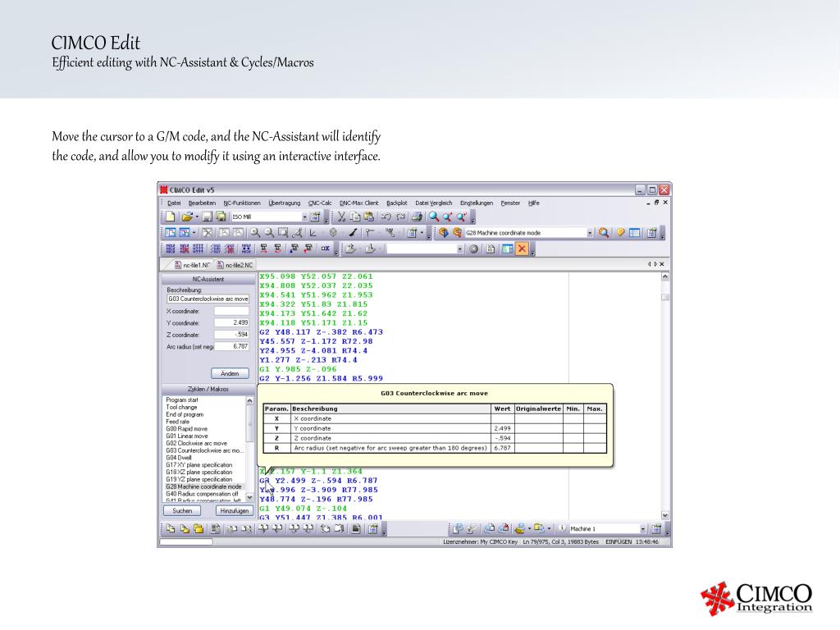Click the Ändern button
This screenshot has width=840, height=630.
pyautogui.click(x=230, y=373)
